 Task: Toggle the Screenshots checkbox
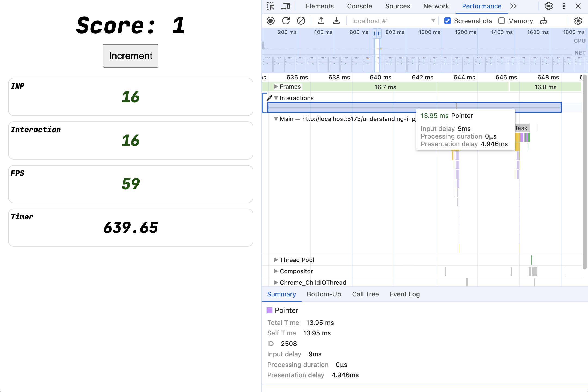coord(447,21)
